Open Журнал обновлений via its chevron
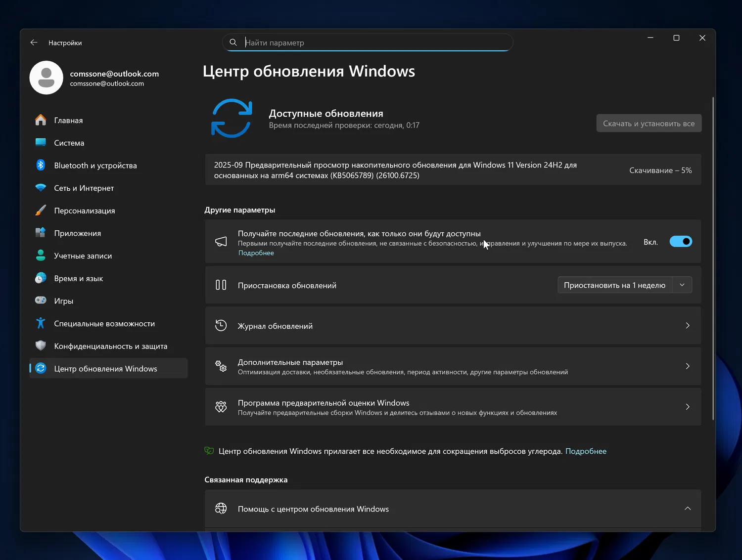This screenshot has height=560, width=742. coord(688,326)
